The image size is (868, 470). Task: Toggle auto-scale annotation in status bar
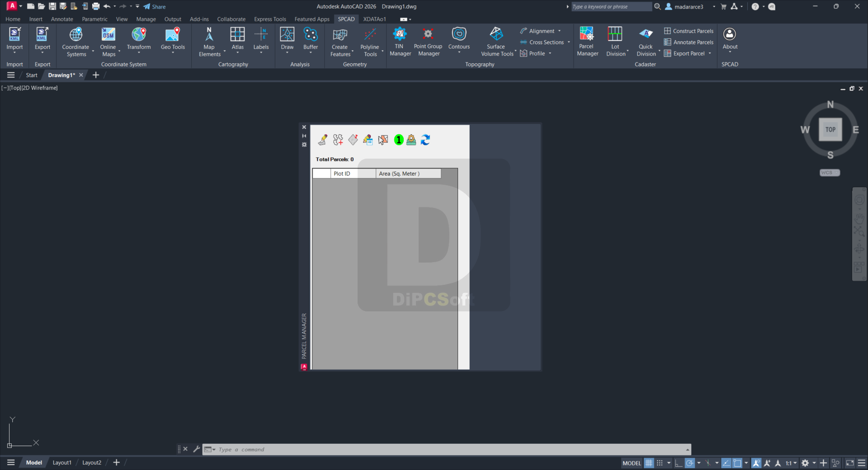pos(767,463)
